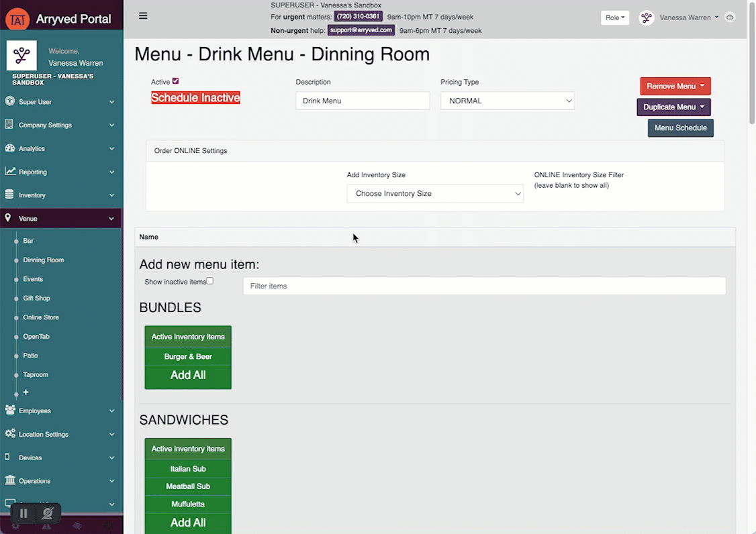Click the Super User sidebar icon
Image resolution: width=756 pixels, height=534 pixels.
point(9,101)
